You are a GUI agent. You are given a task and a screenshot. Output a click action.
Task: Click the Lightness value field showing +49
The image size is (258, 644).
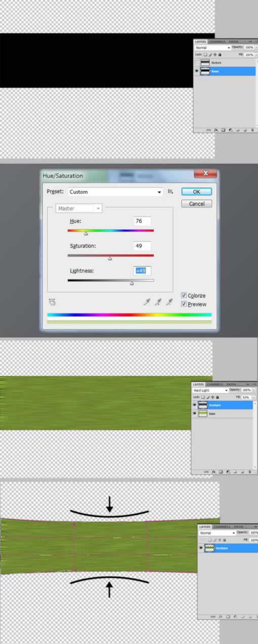(x=142, y=271)
